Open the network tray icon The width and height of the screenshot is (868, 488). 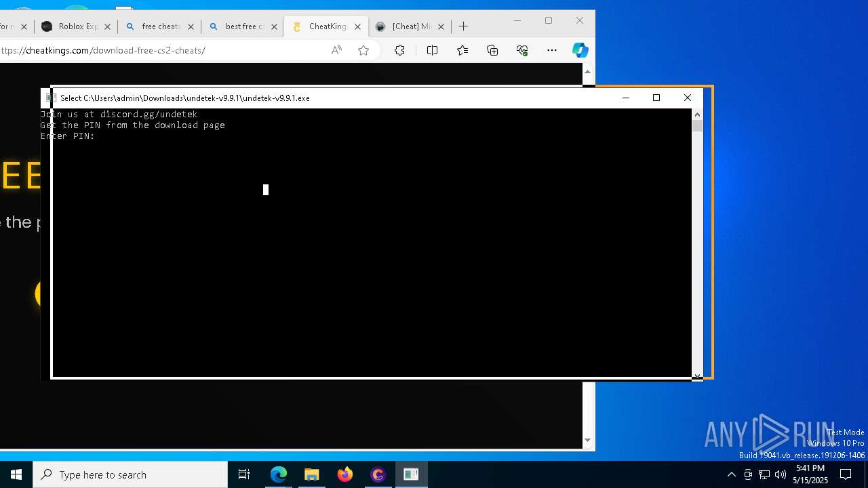click(x=764, y=474)
